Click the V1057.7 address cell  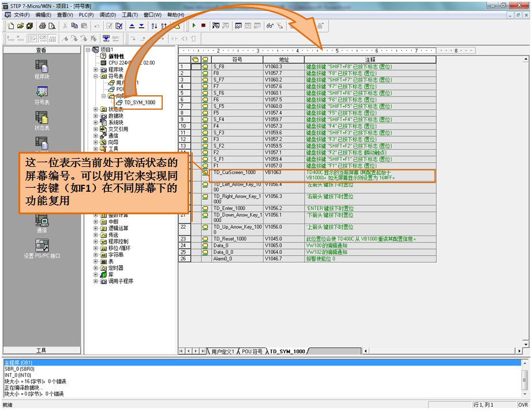(x=284, y=73)
